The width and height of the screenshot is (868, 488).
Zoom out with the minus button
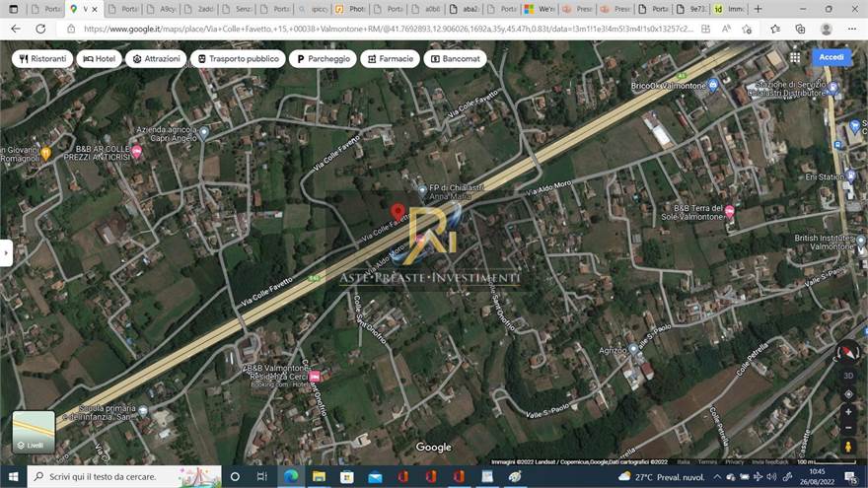click(848, 429)
